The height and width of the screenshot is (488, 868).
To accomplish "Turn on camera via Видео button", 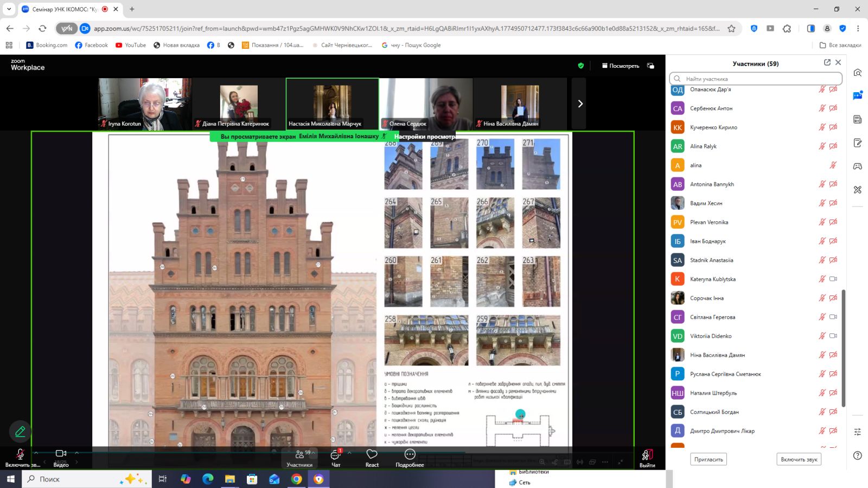I will 61,458.
